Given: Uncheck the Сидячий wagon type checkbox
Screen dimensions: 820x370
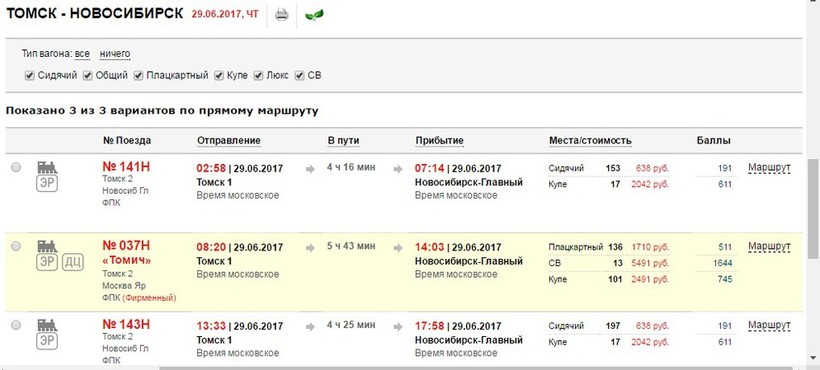Looking at the screenshot, I should (30, 76).
